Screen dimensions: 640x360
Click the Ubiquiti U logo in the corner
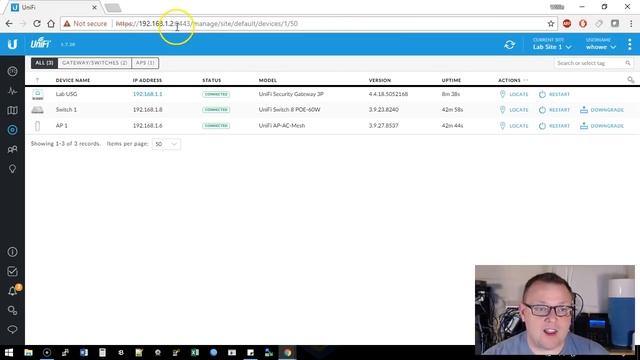point(12,44)
